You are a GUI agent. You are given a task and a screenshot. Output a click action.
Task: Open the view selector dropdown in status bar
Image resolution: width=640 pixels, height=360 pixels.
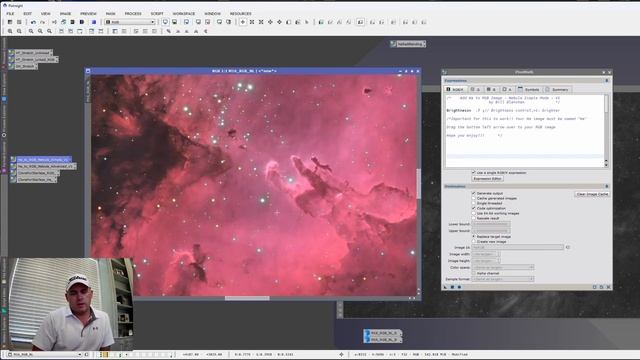pyautogui.click(x=44, y=354)
